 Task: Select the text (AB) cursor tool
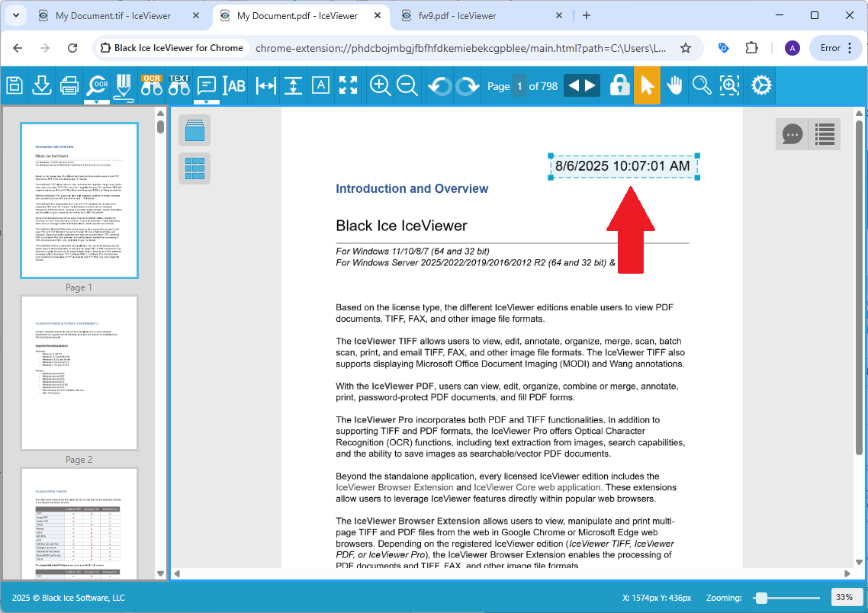[234, 85]
